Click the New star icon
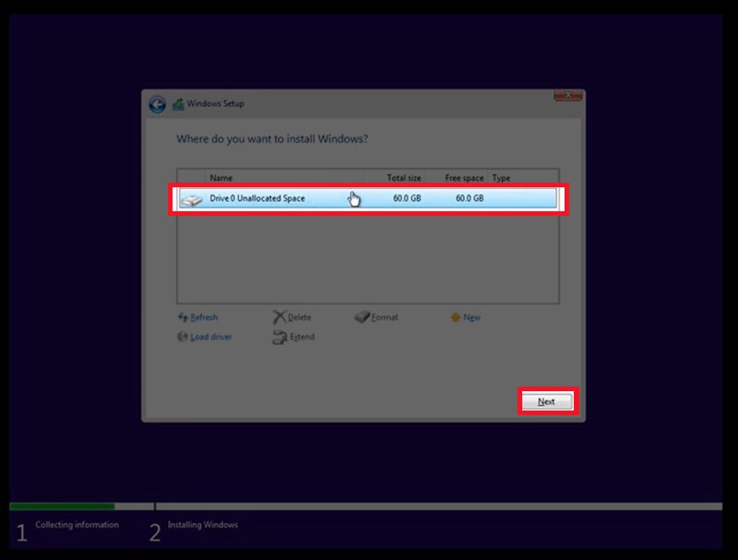This screenshot has height=560, width=738. point(455,317)
